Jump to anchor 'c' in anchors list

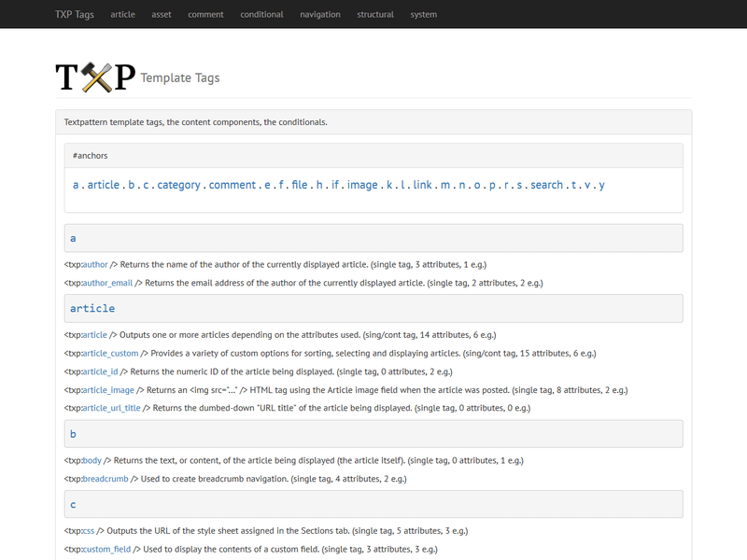click(x=146, y=185)
